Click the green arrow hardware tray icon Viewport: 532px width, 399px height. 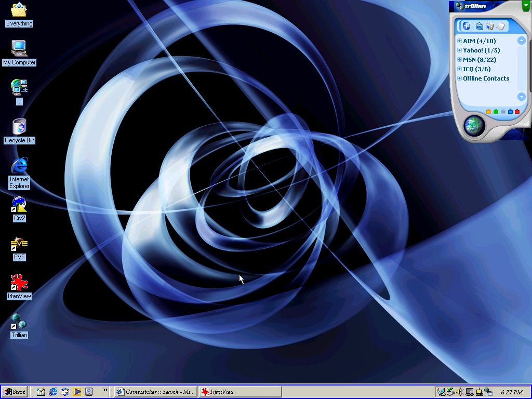(450, 392)
